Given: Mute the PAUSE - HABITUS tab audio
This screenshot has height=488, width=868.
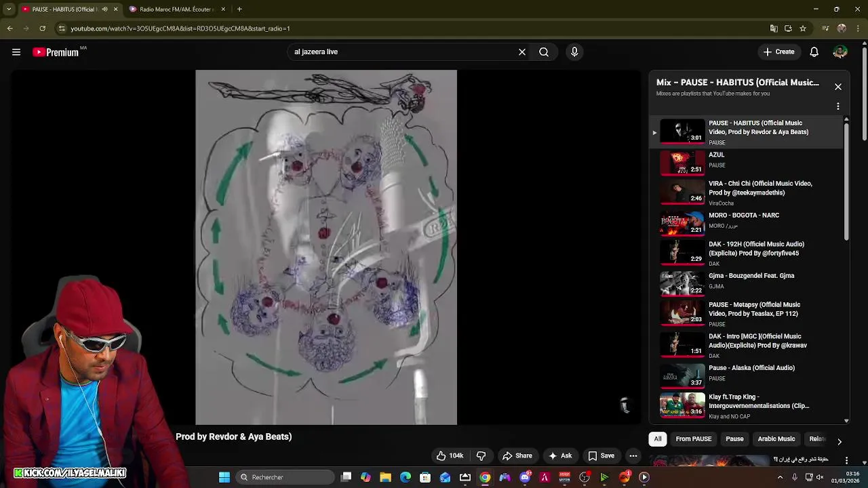Looking at the screenshot, I should 104,9.
